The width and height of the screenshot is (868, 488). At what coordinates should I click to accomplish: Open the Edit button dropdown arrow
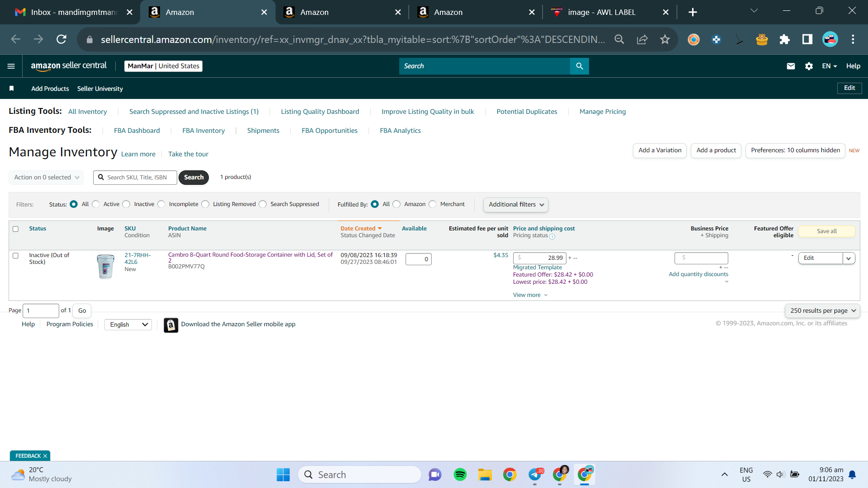pos(849,258)
